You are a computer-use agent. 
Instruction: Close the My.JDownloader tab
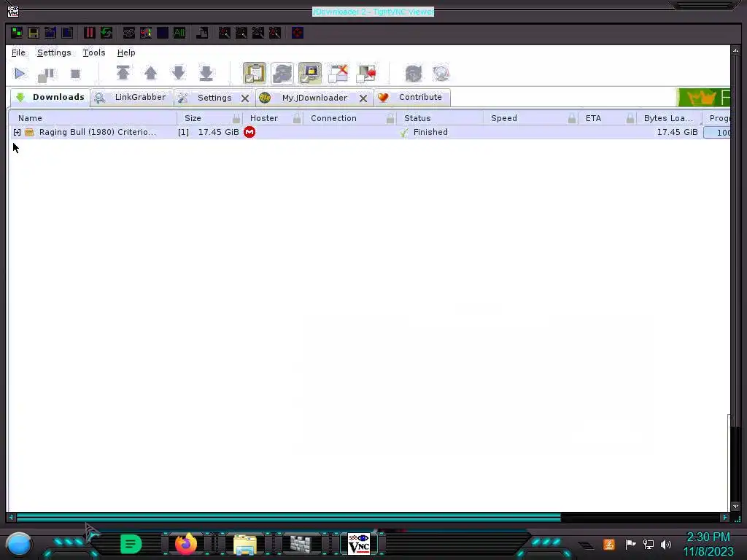[x=363, y=98]
